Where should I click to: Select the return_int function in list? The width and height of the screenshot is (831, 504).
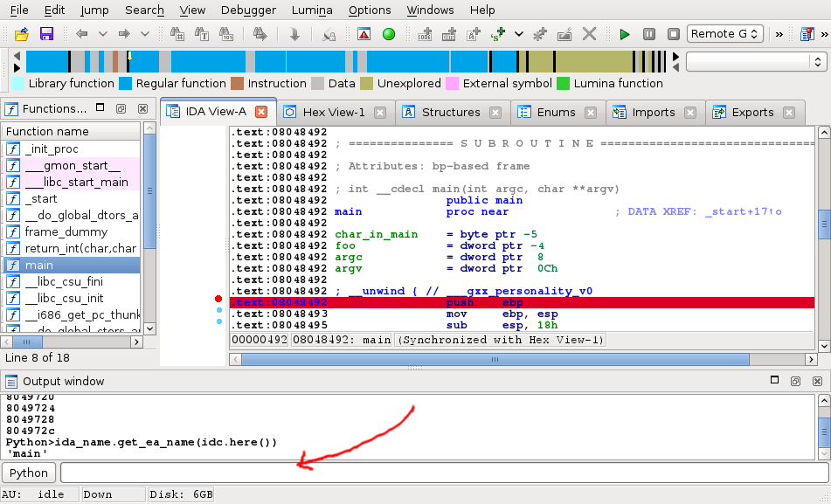pyautogui.click(x=79, y=249)
